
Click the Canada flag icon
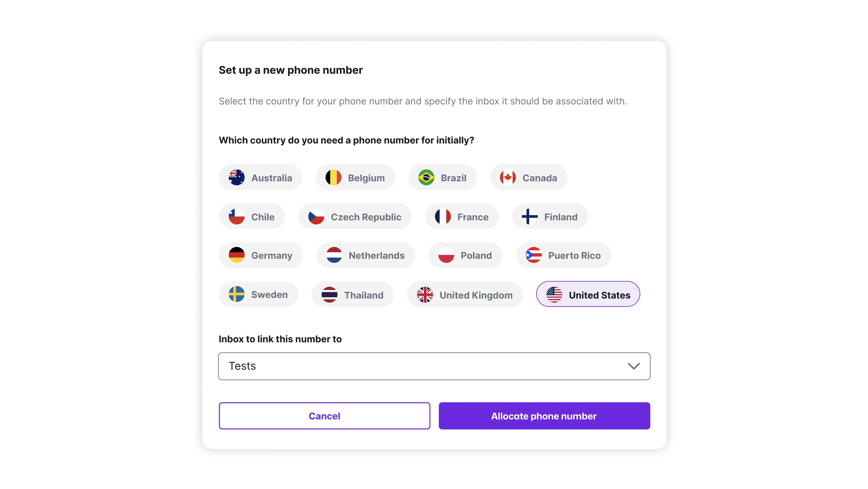pyautogui.click(x=507, y=177)
